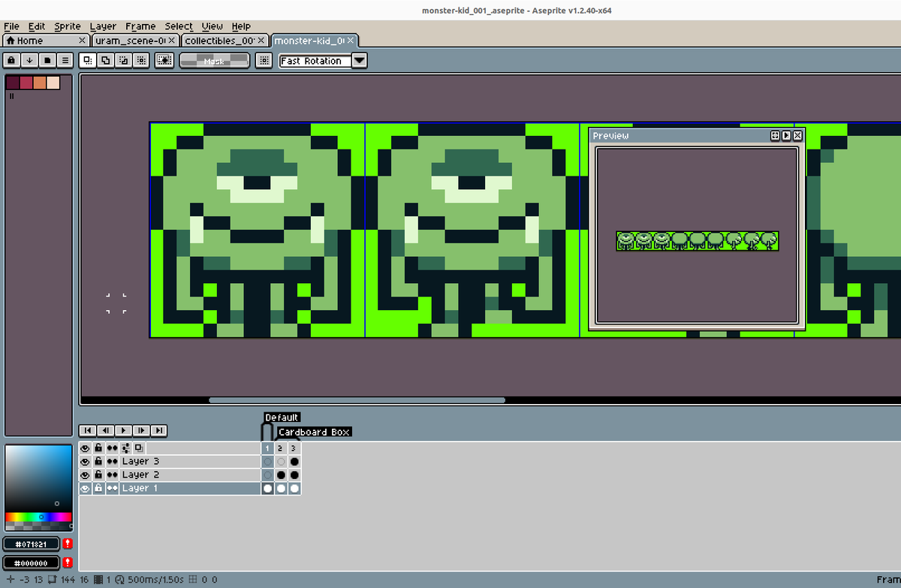Select the light peach palette swatch

(53, 83)
